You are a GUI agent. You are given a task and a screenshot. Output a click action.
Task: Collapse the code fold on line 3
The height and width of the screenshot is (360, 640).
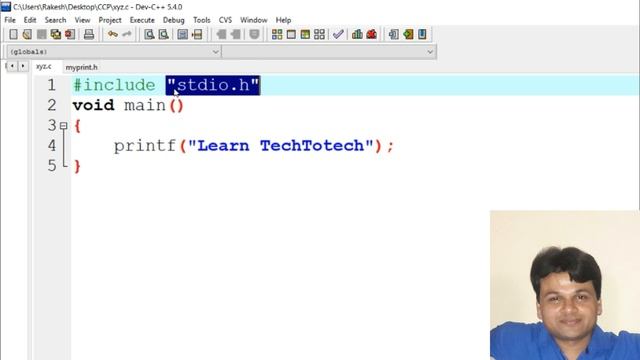point(63,126)
